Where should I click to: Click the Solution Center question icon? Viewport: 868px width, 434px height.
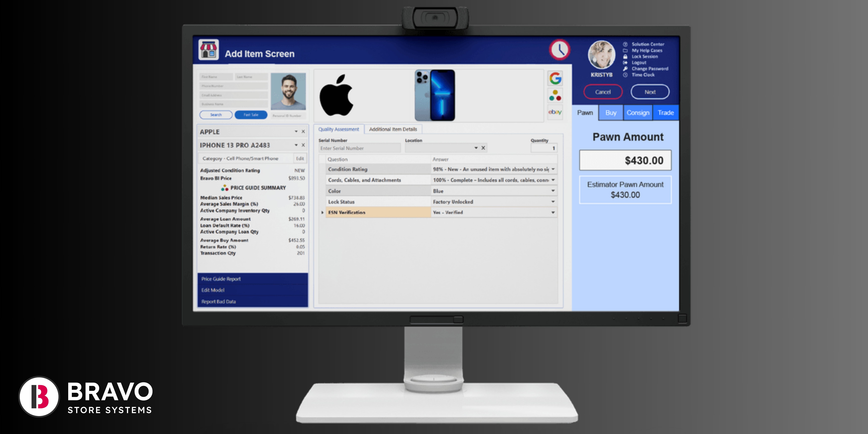625,44
